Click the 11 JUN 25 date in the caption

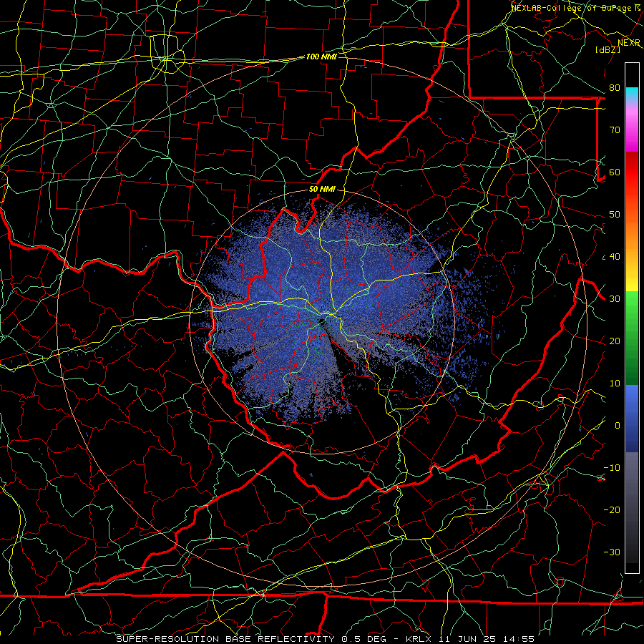pos(468,639)
